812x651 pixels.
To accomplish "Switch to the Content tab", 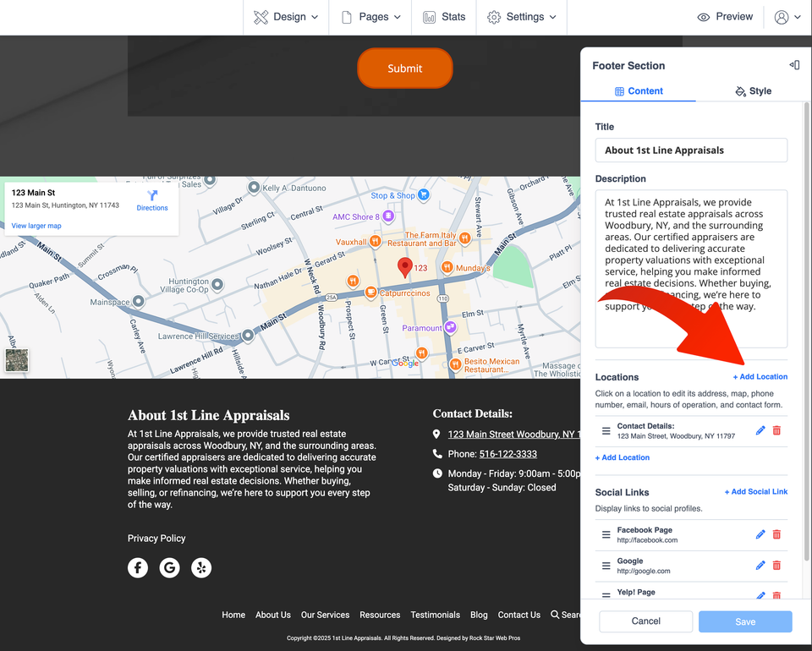I will pos(638,91).
